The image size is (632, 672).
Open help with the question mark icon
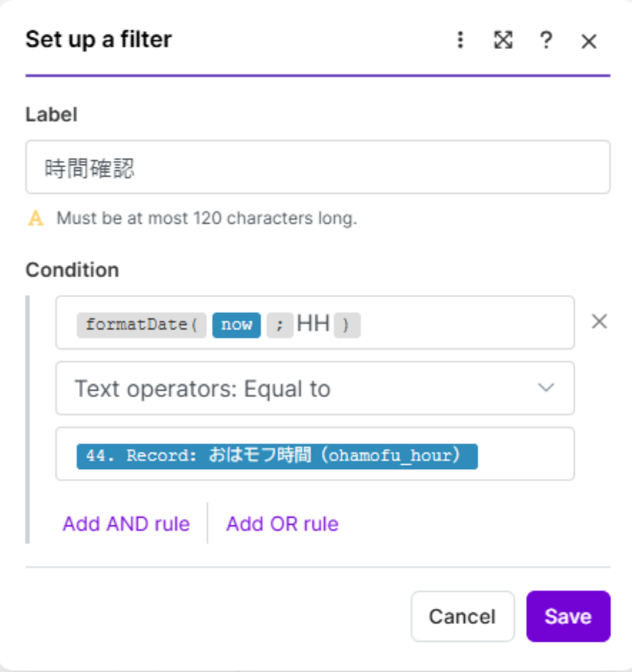point(546,40)
